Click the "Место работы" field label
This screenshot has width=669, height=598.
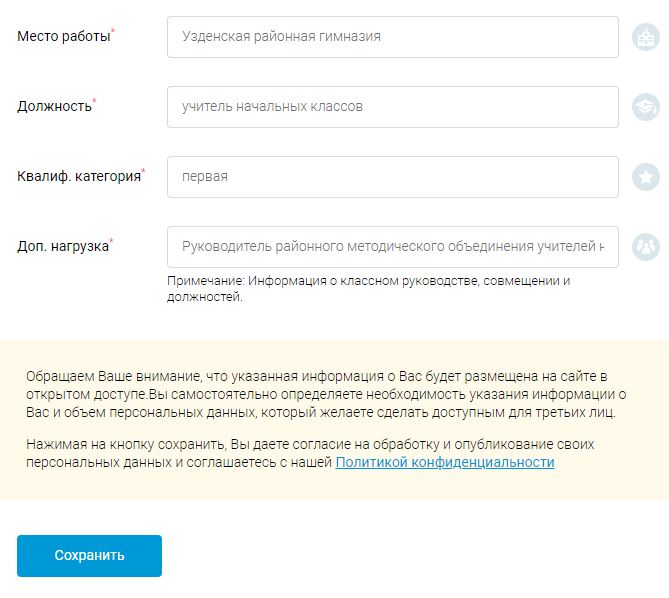63,37
